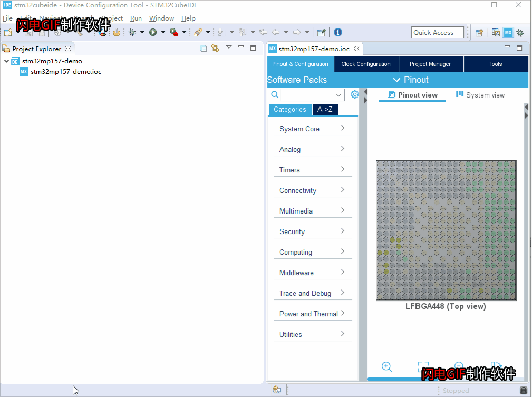The height and width of the screenshot is (397, 532).
Task: Open the peripheral search combo box dropdown
Action: 338,95
